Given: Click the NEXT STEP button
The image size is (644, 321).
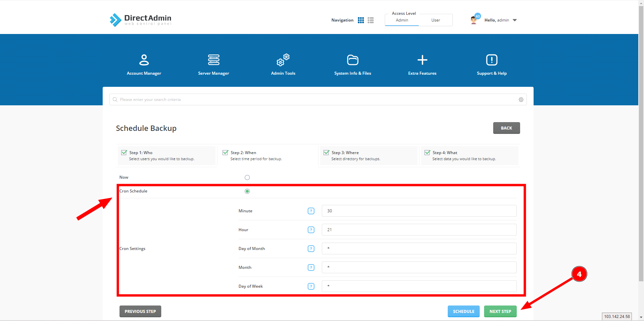Looking at the screenshot, I should [500, 311].
